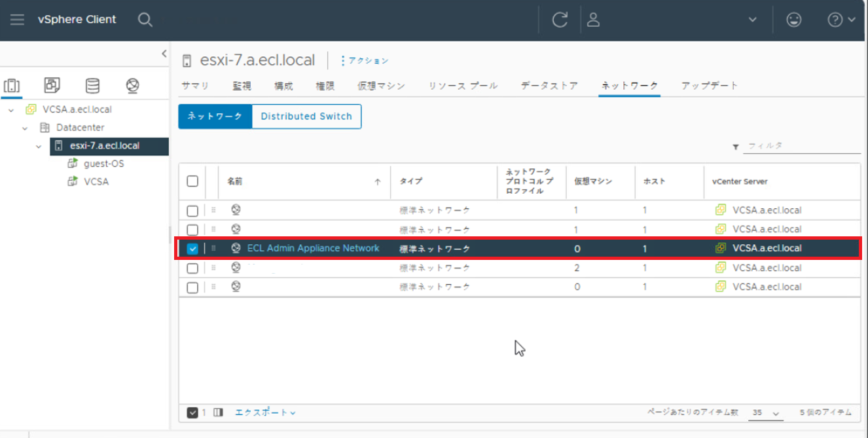Refresh the vSphere Client view
The width and height of the screenshot is (868, 438).
point(560,20)
